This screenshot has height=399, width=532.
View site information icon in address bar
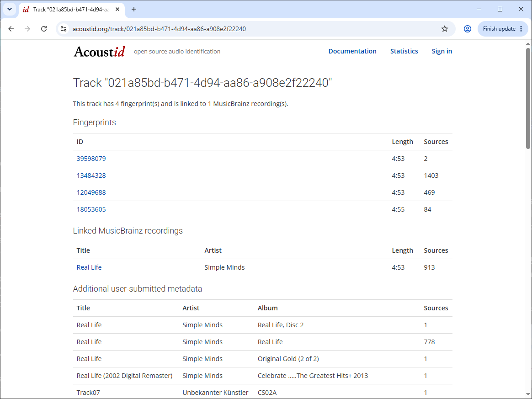(x=64, y=29)
